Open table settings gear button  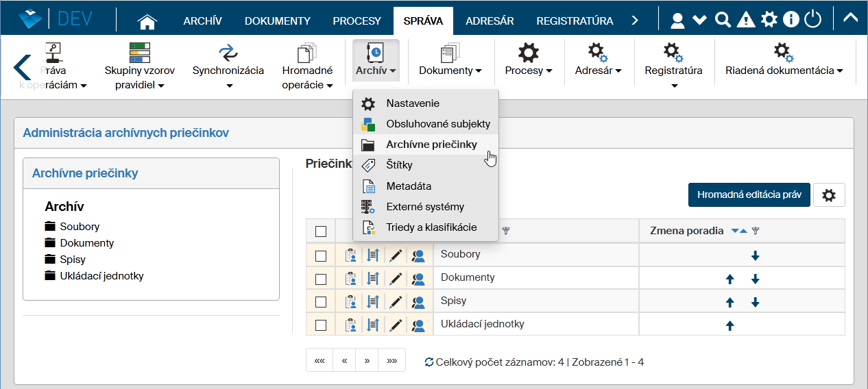click(829, 195)
